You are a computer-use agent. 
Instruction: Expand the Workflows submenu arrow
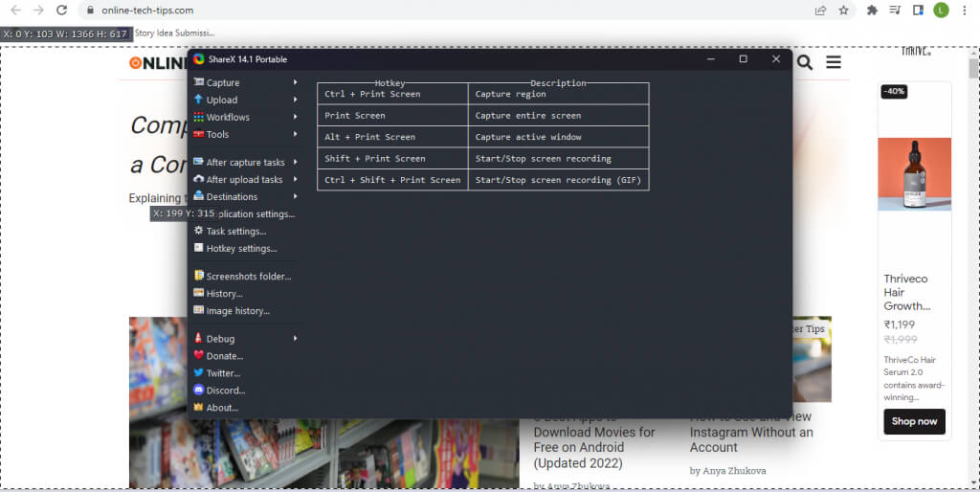click(x=295, y=117)
